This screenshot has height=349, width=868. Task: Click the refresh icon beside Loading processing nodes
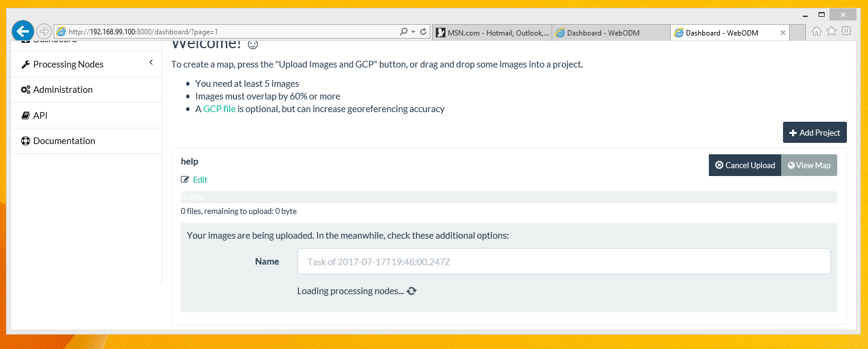(x=412, y=291)
